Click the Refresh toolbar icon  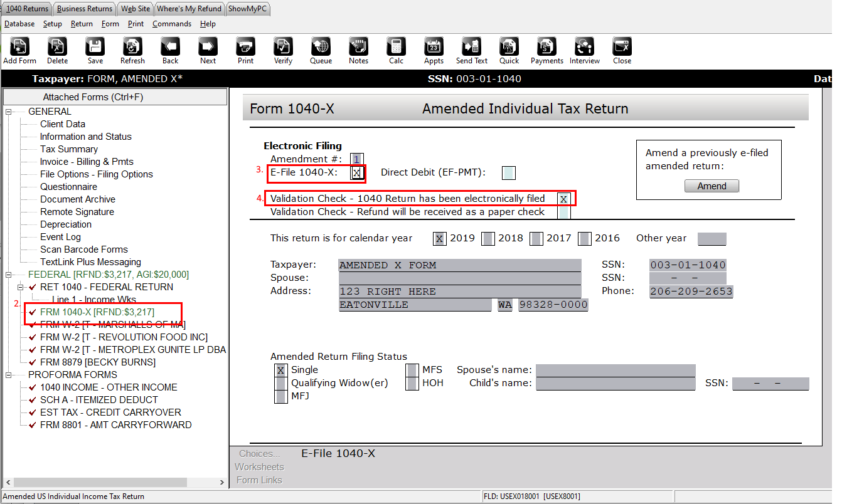132,47
